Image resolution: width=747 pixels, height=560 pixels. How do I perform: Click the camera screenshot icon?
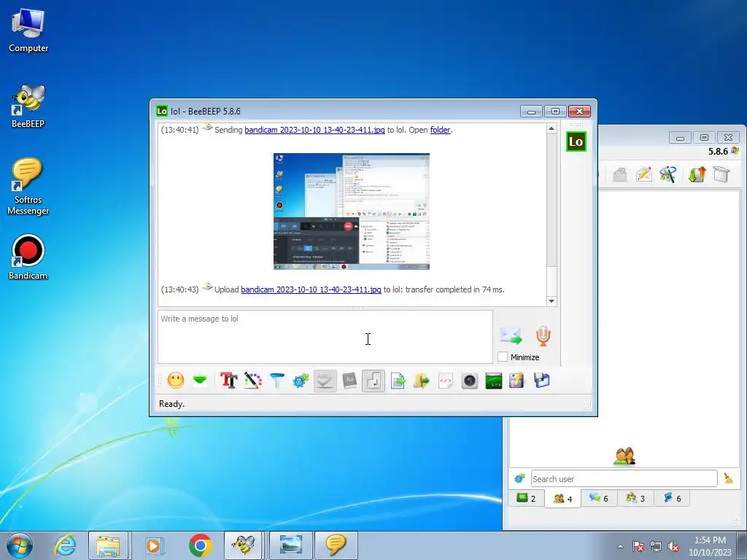[x=470, y=381]
